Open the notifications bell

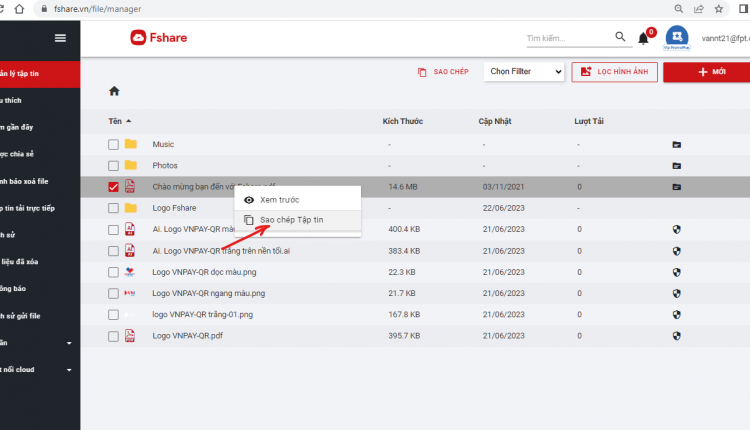click(643, 38)
